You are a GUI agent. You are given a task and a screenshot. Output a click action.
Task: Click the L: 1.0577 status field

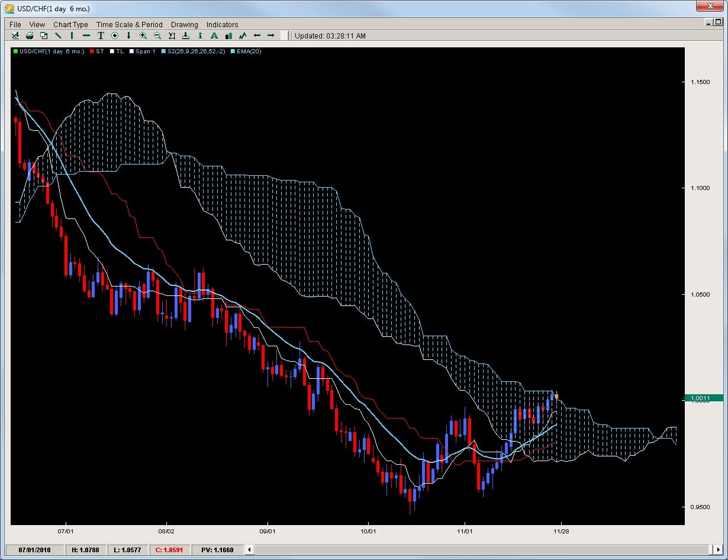[x=127, y=550]
